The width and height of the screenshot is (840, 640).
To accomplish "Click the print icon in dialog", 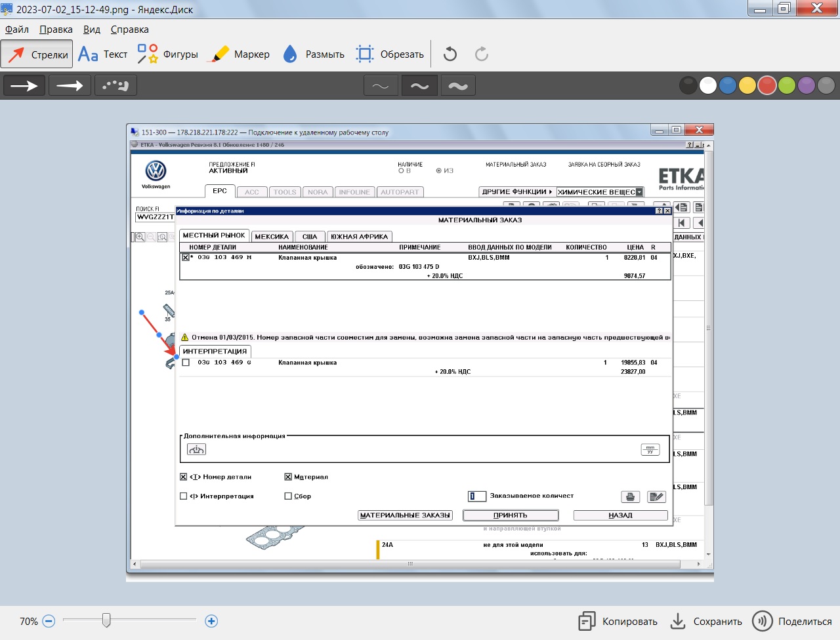I will [630, 496].
